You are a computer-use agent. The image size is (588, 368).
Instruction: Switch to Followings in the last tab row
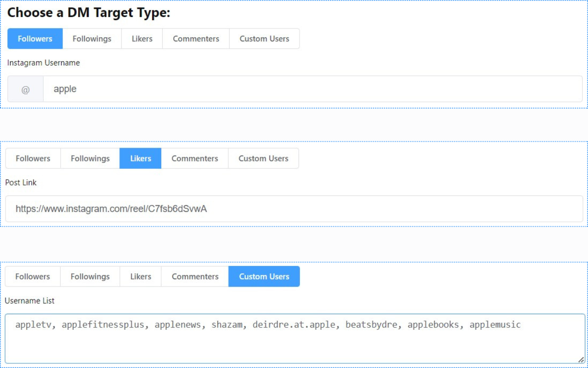point(90,276)
